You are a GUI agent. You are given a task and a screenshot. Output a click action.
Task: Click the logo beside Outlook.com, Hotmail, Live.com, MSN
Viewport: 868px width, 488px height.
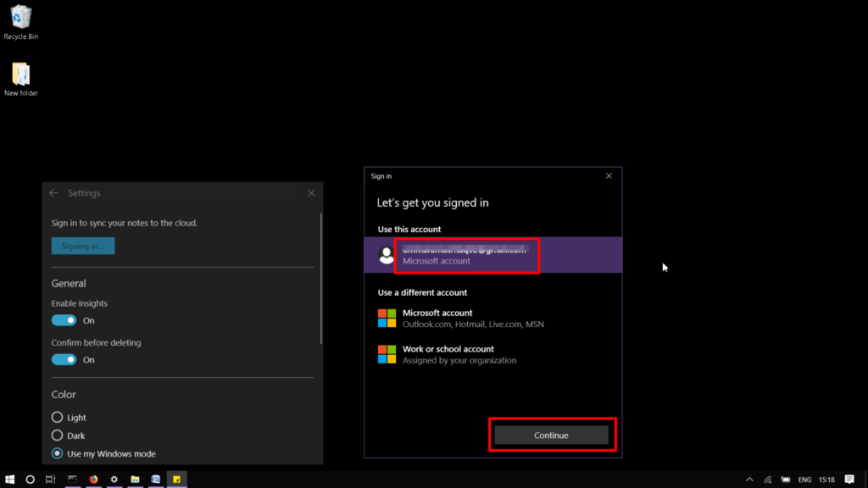coord(387,319)
